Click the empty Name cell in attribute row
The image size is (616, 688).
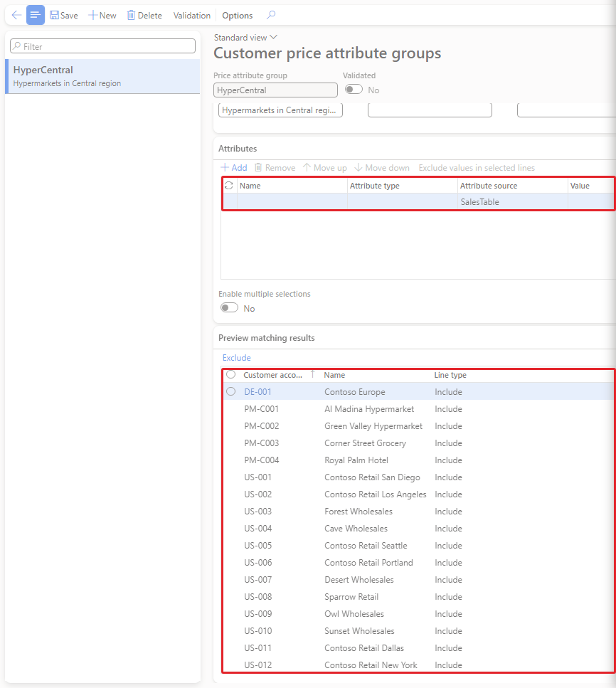point(292,202)
